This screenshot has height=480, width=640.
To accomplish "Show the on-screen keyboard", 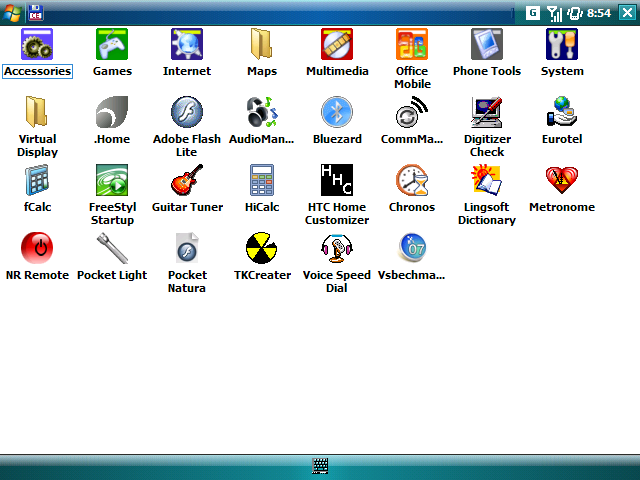I will tap(320, 466).
